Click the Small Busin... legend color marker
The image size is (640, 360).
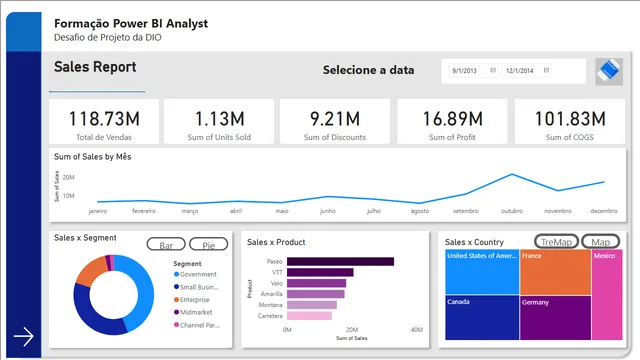coord(176,287)
